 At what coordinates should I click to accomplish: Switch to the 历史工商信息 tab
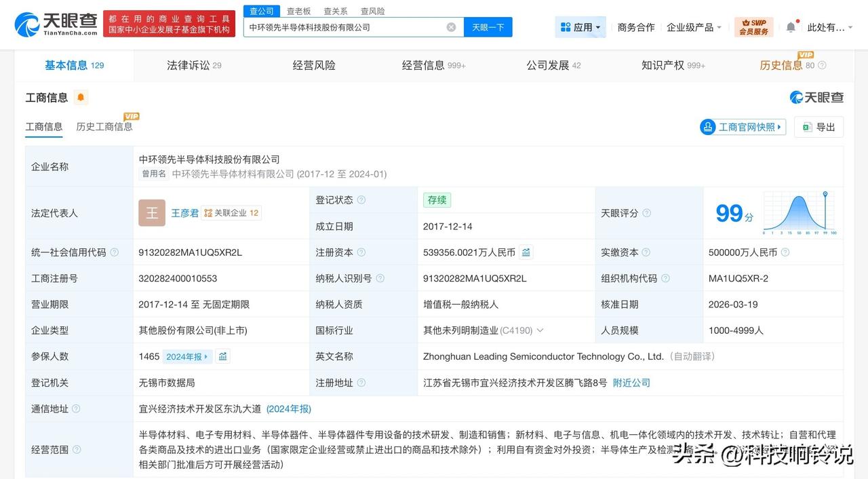coord(103,127)
